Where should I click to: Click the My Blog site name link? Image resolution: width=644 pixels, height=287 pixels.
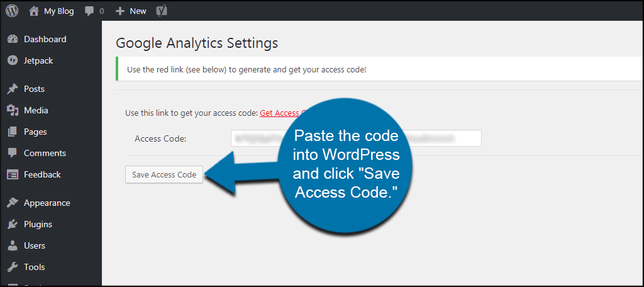pyautogui.click(x=59, y=11)
